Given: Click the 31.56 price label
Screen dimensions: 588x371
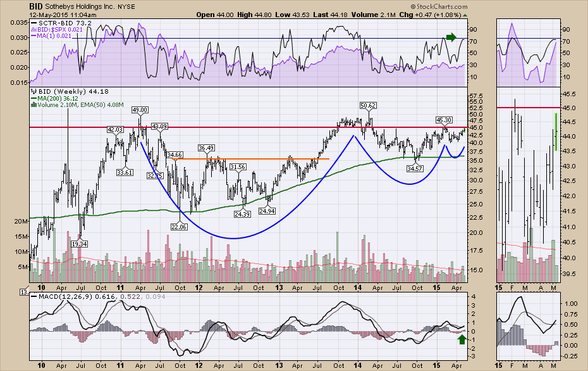Looking at the screenshot, I should click(x=238, y=167).
